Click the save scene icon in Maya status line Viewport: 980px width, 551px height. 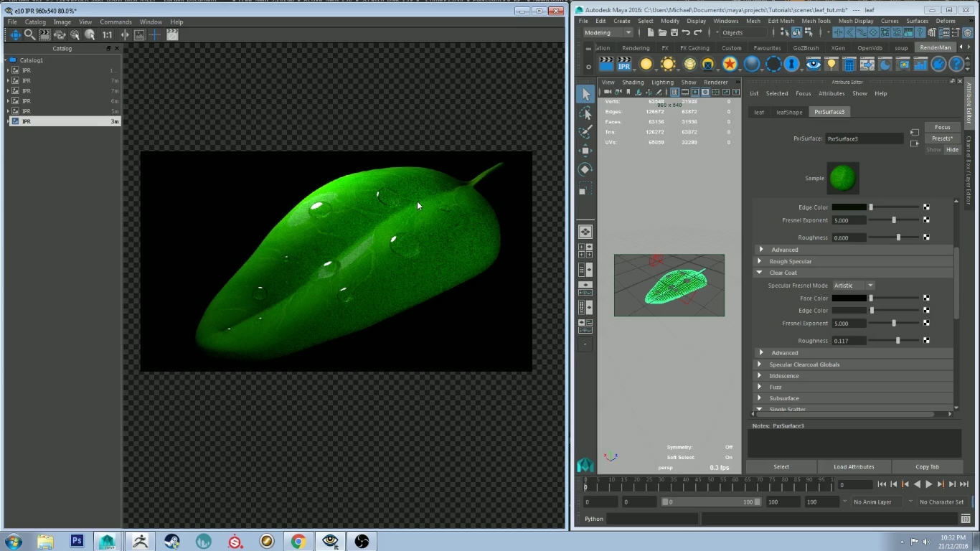pyautogui.click(x=674, y=33)
